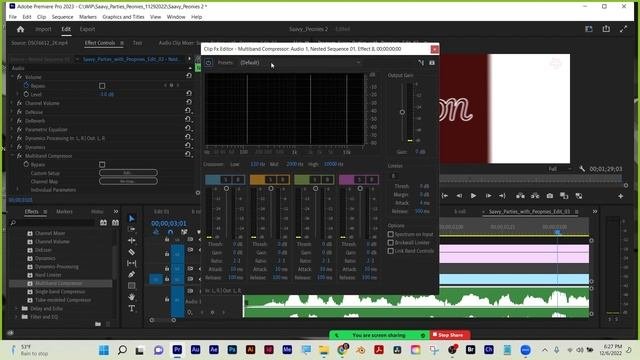
Task: Enable Spectrum on Input option
Action: click(x=391, y=234)
